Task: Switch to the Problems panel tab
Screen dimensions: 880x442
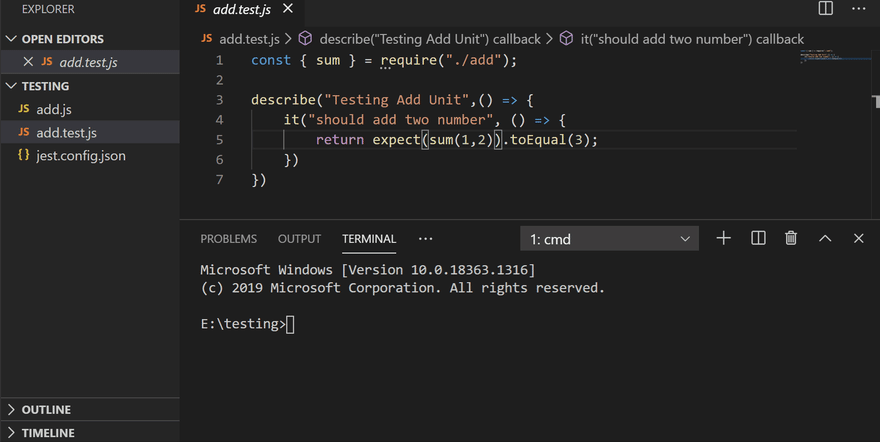Action: coord(228,239)
